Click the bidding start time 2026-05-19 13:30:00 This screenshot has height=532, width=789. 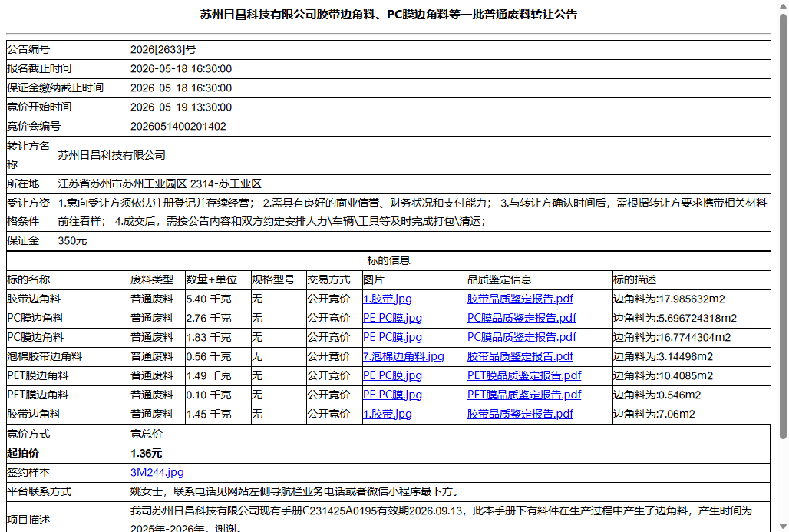pyautogui.click(x=181, y=107)
